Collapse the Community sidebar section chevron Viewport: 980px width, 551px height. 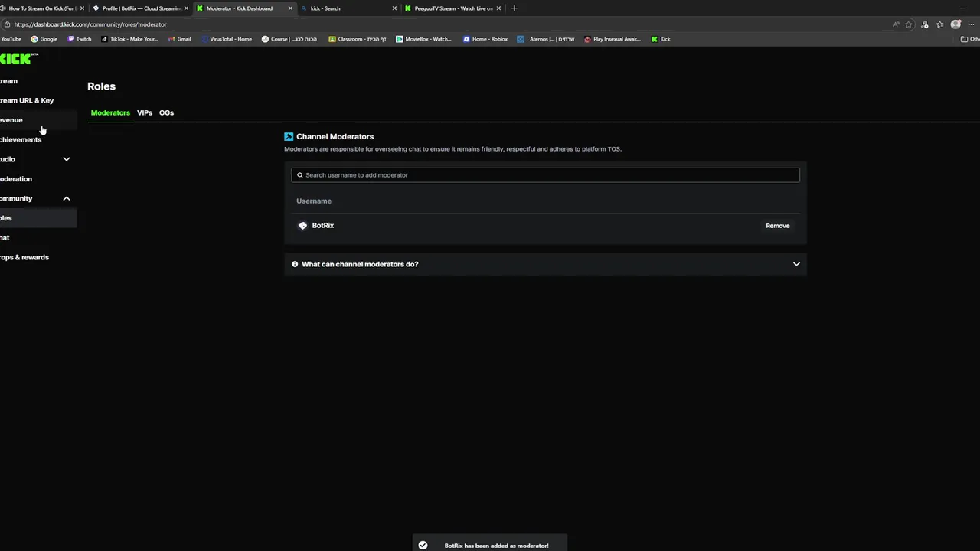[67, 199]
